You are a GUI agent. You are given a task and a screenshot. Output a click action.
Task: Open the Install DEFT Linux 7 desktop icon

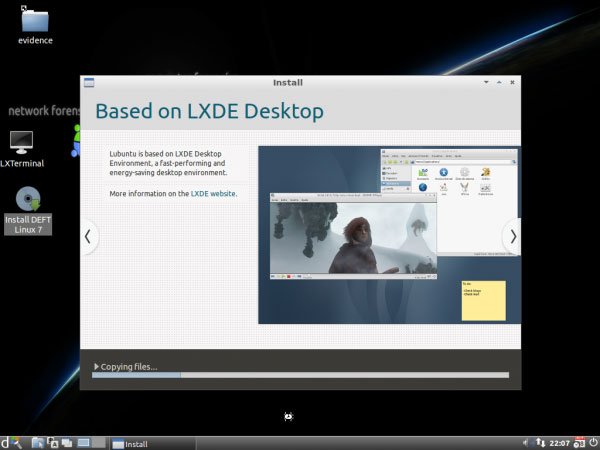[28, 210]
